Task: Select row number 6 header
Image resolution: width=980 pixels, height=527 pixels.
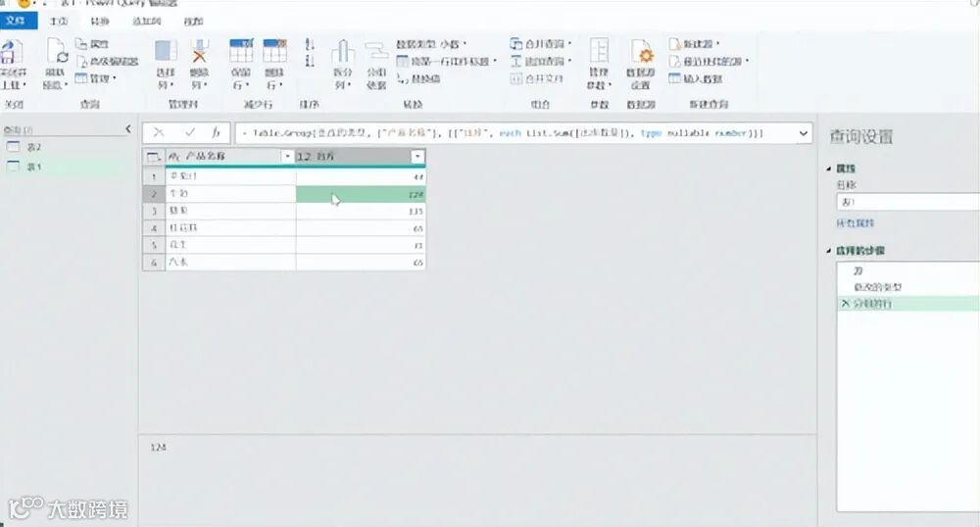Action: (x=154, y=263)
